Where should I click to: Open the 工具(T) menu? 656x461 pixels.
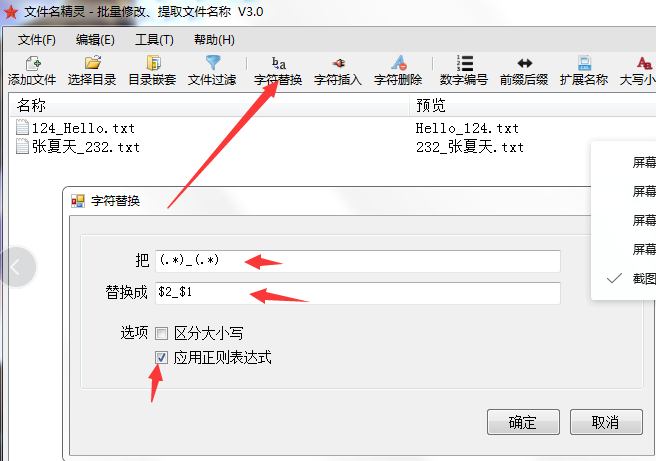[154, 40]
